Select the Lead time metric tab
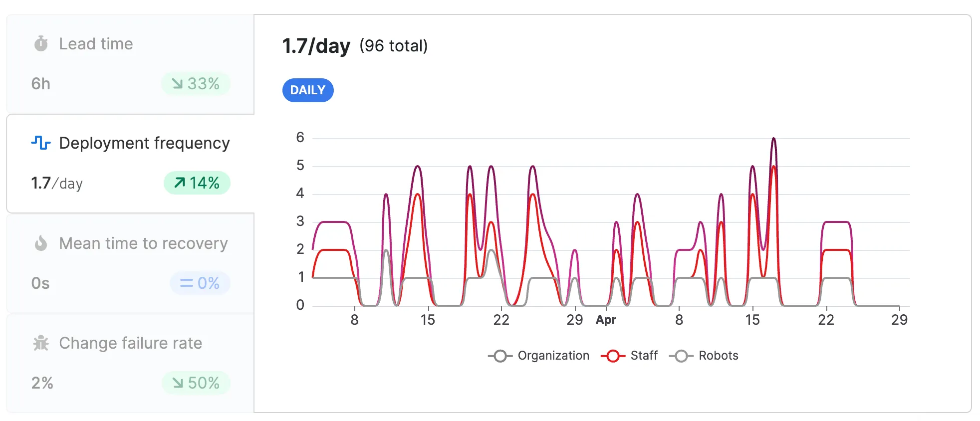This screenshot has height=421, width=980. point(130,64)
